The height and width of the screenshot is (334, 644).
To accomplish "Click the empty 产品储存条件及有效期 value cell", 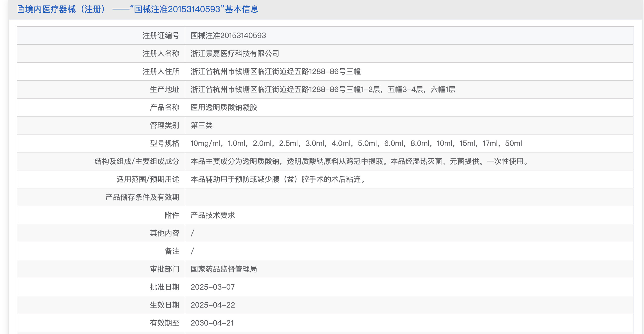I will 409,197.
